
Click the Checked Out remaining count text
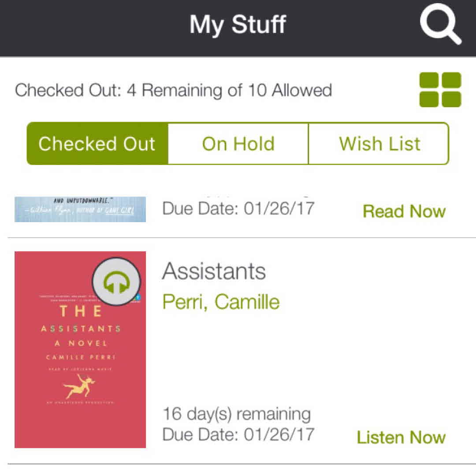pyautogui.click(x=173, y=90)
